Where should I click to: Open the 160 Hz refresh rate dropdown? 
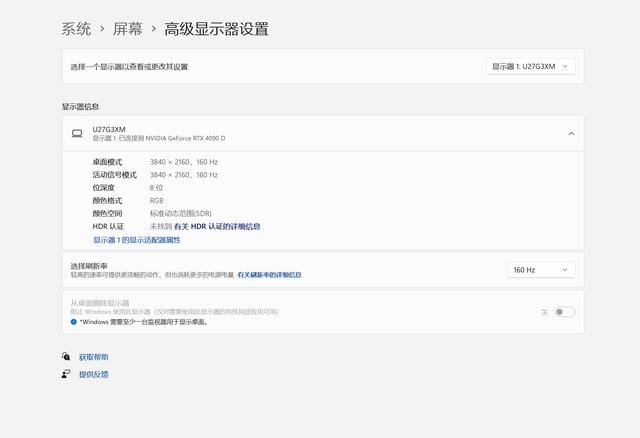[541, 270]
